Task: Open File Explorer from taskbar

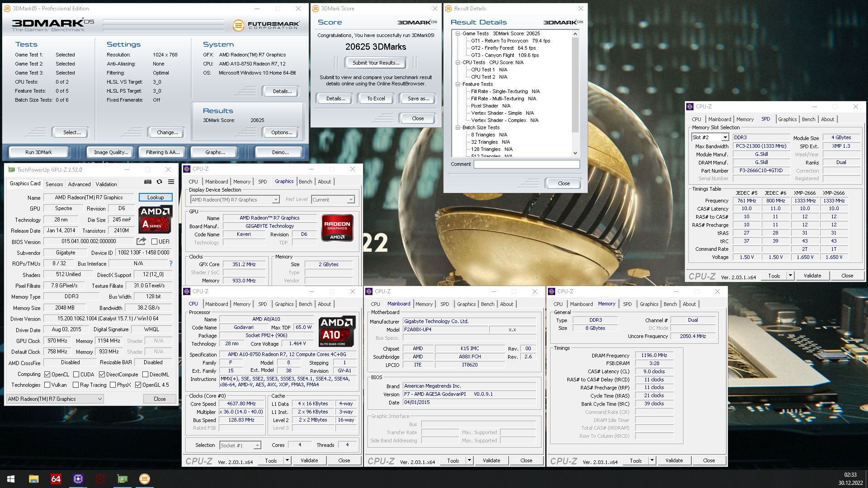Action: [x=33, y=479]
